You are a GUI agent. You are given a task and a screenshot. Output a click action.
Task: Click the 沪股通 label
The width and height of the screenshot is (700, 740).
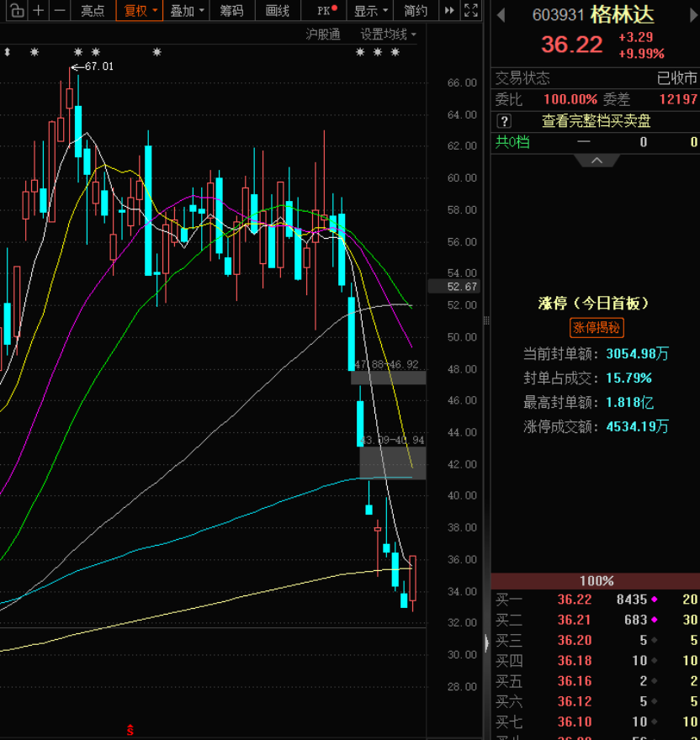click(x=322, y=34)
